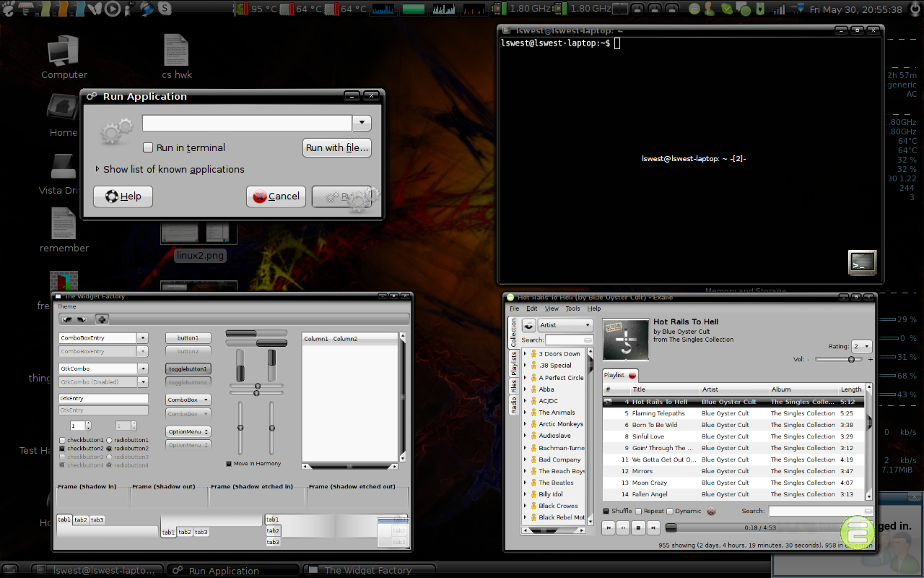Stop playback in Exaile
Screen dimensions: 924x578
[x=638, y=528]
